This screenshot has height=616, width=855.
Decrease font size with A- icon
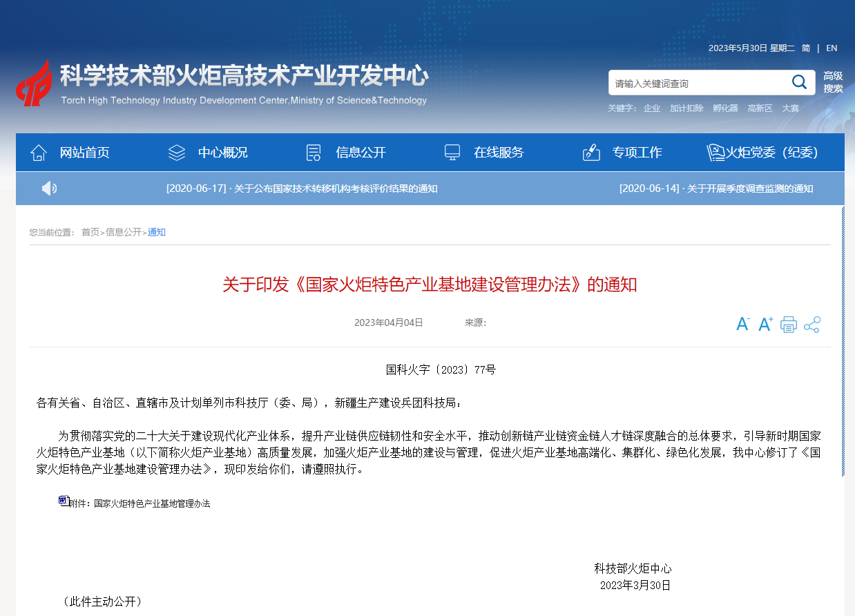743,324
